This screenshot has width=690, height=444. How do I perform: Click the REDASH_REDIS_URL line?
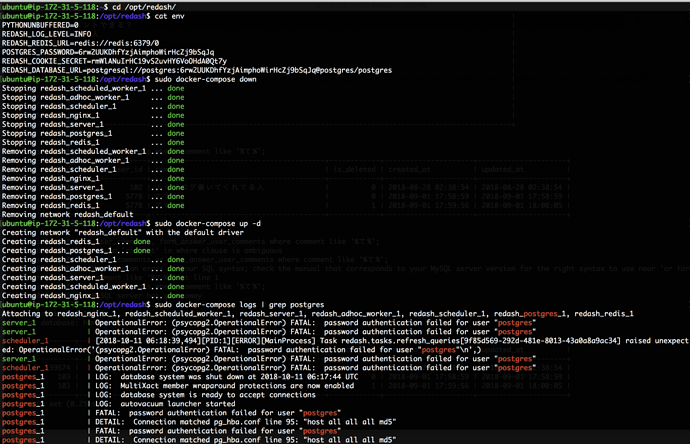(x=81, y=43)
